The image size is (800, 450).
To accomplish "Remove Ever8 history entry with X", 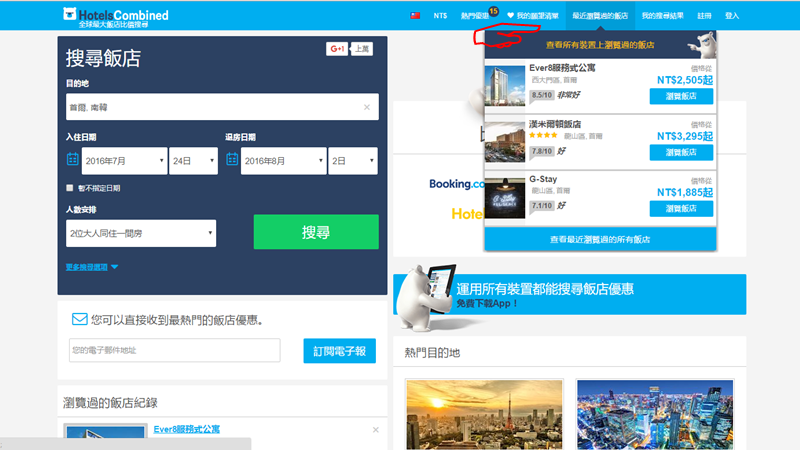I will coord(376,430).
